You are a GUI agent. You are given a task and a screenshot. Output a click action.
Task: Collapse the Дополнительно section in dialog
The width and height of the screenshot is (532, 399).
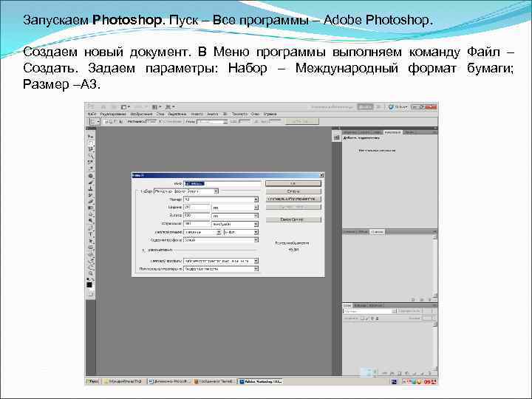[143, 250]
